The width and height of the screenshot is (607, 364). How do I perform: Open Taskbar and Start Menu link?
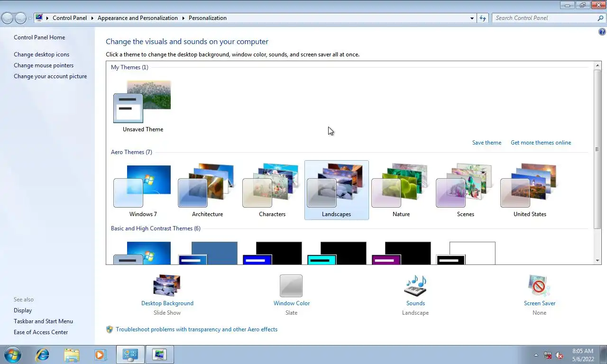coord(43,321)
